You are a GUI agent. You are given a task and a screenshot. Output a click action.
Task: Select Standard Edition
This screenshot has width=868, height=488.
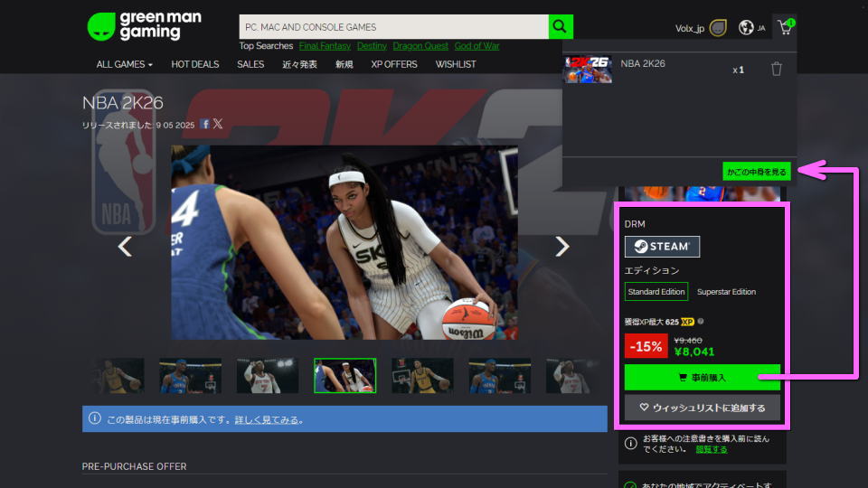656,292
